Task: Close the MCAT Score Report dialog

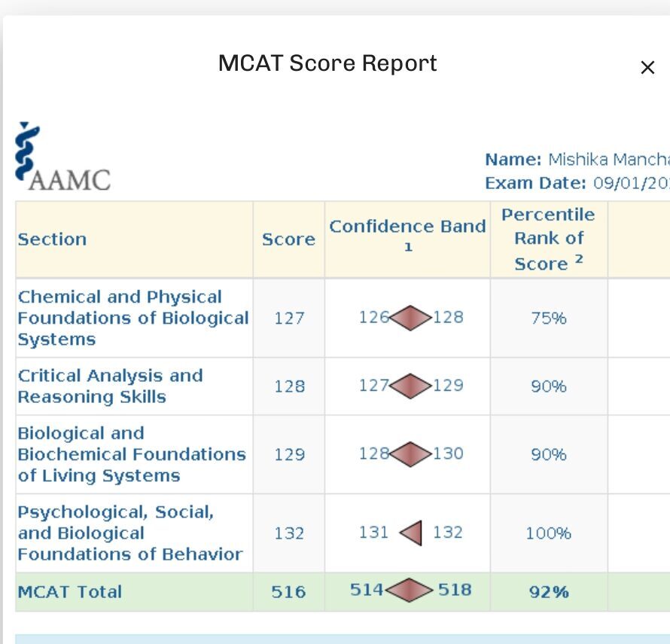Action: 647,68
